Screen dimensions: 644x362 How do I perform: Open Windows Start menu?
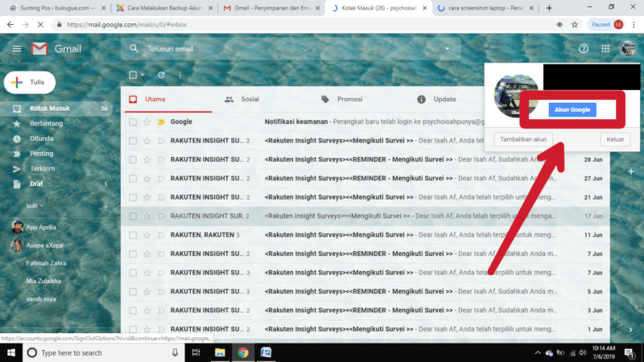(11, 352)
